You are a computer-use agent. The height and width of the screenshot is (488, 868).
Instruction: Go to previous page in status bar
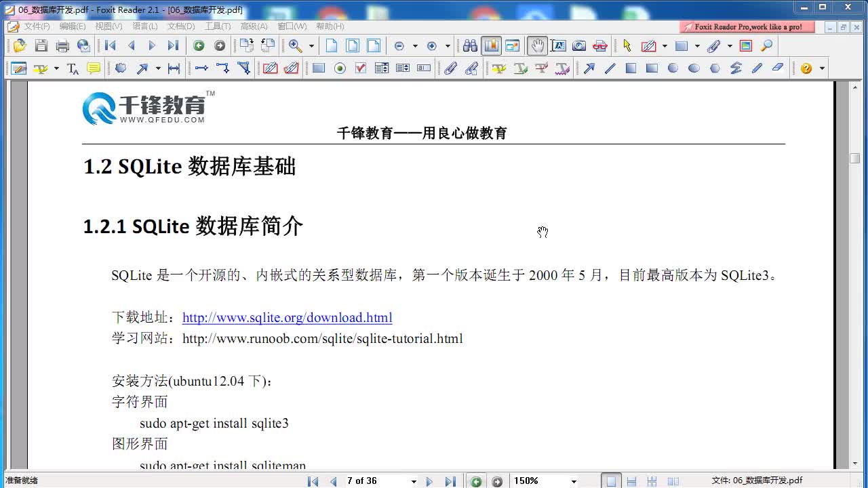334,481
